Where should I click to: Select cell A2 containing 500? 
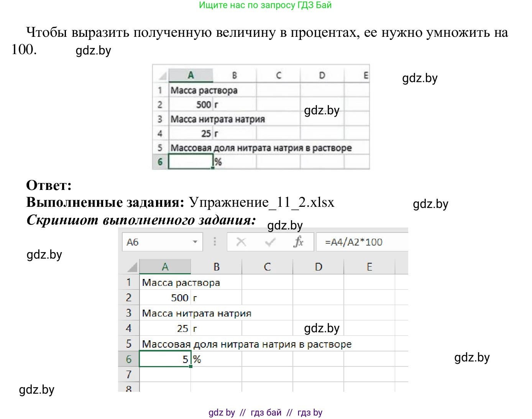[165, 297]
